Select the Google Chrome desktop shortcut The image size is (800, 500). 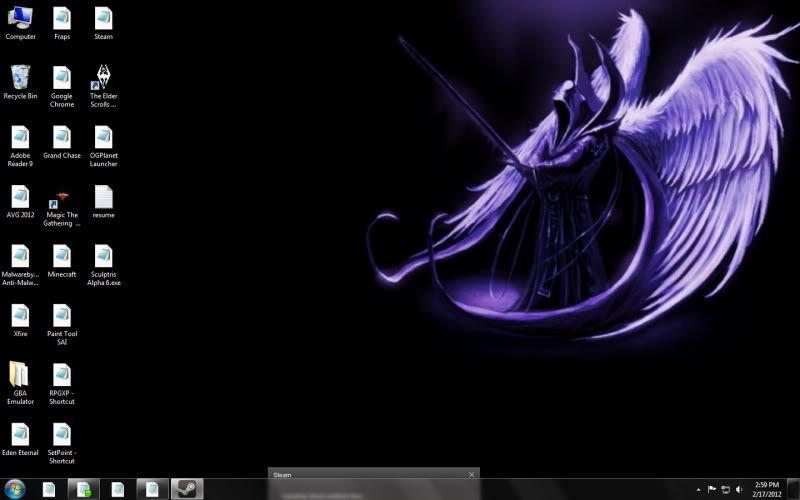62,87
